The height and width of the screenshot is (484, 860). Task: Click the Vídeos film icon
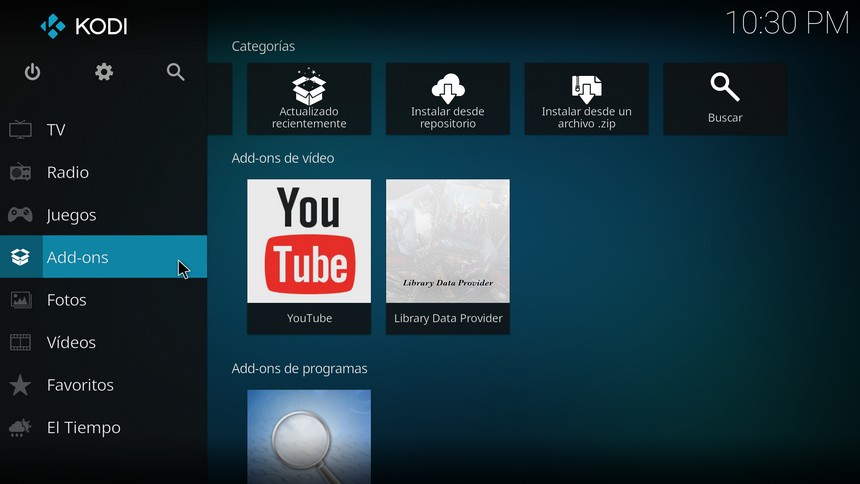click(20, 342)
